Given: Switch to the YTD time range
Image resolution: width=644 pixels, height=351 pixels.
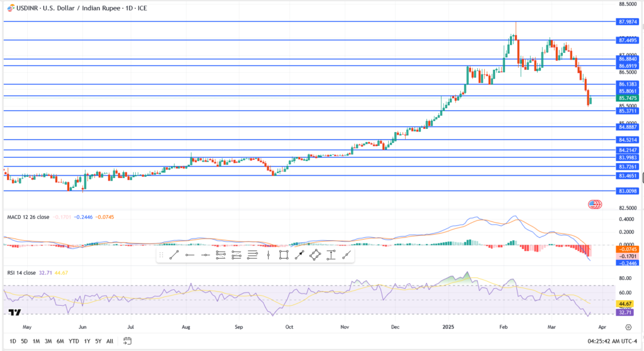Looking at the screenshot, I should 74,341.
